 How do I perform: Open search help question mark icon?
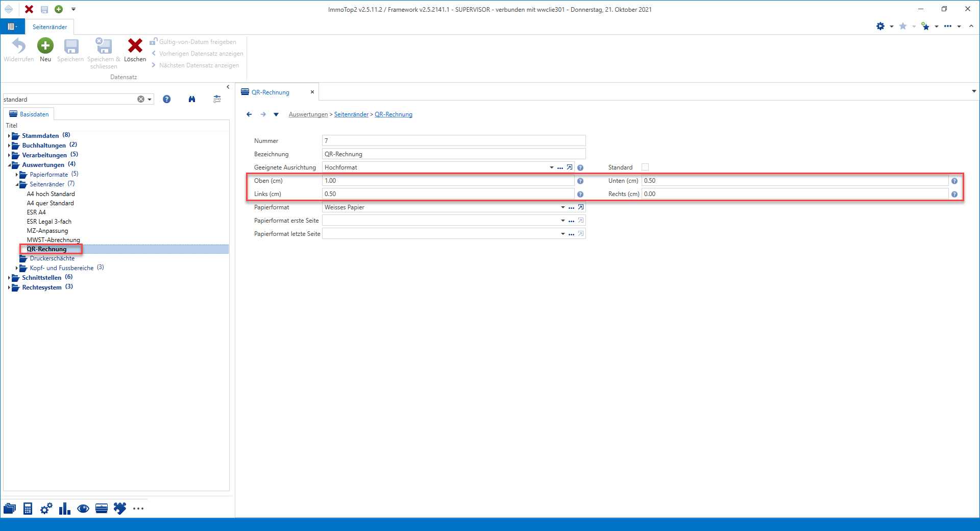pyautogui.click(x=167, y=99)
